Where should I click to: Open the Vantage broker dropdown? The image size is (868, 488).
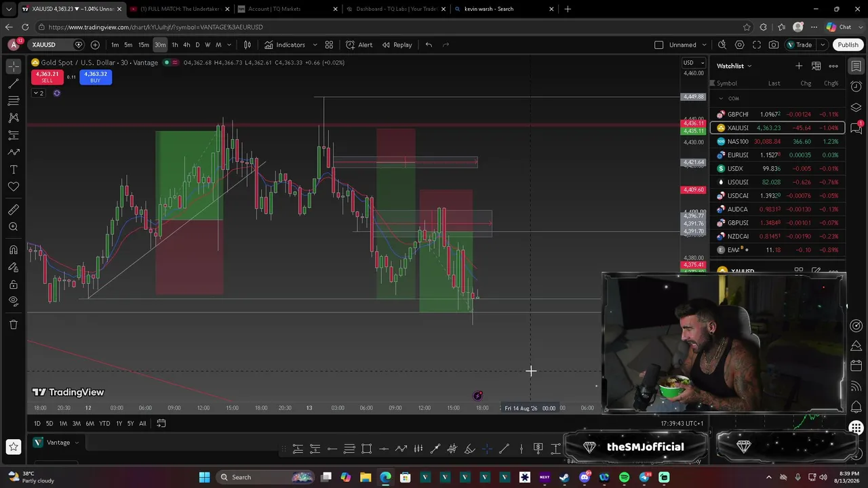coord(56,443)
